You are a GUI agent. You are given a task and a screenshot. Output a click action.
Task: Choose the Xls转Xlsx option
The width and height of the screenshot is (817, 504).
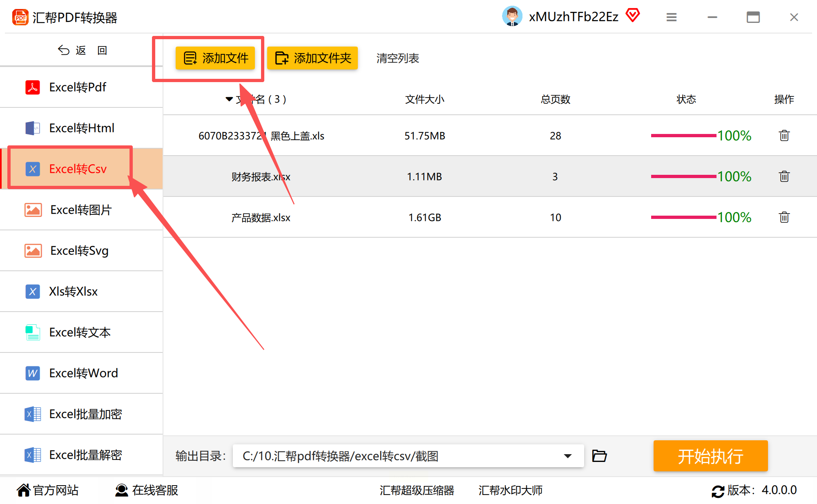(x=74, y=291)
